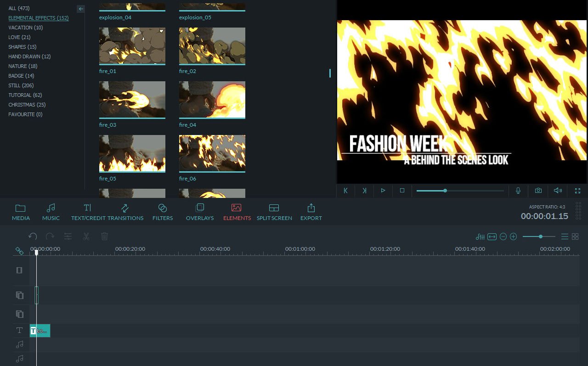Click the undo arrow in timeline toolbar
This screenshot has height=366, width=588.
(33, 236)
